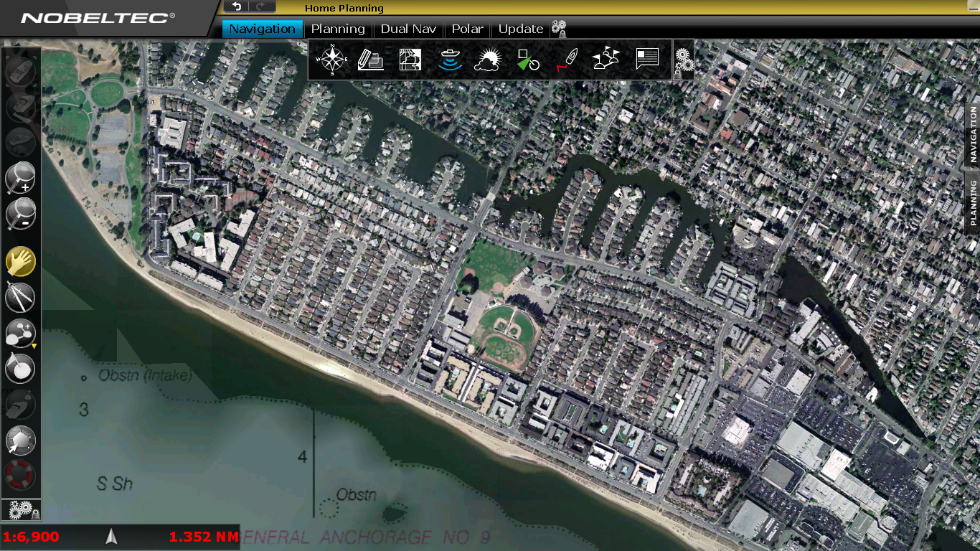Click the undo arrow button
The height and width of the screenshot is (551, 980).
(x=237, y=6)
